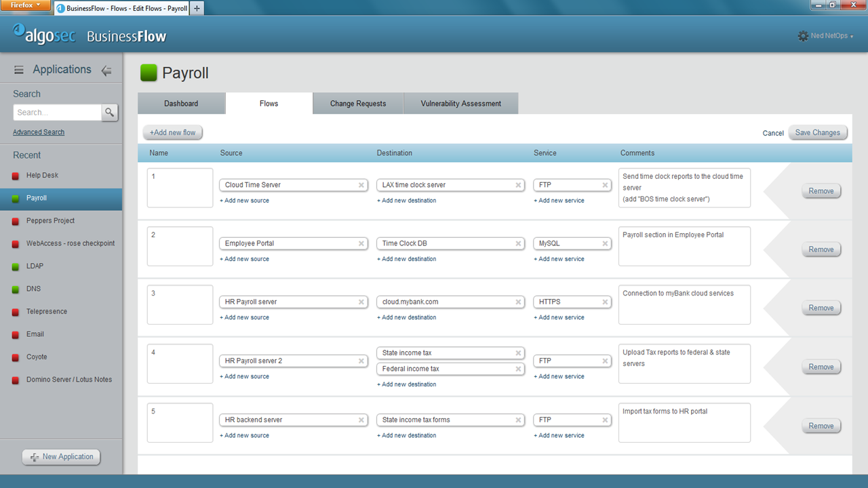Select Payroll in Recent list
The height and width of the screenshot is (488, 868).
point(61,199)
